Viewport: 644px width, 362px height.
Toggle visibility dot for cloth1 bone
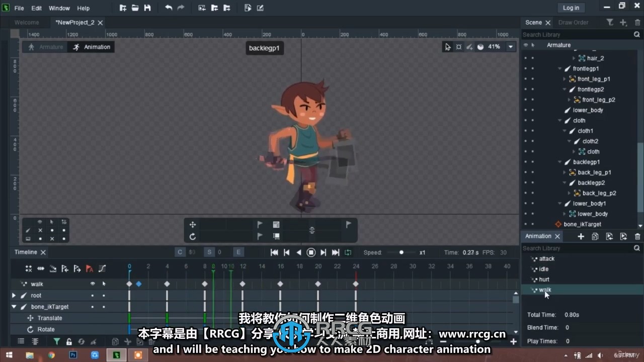(526, 131)
